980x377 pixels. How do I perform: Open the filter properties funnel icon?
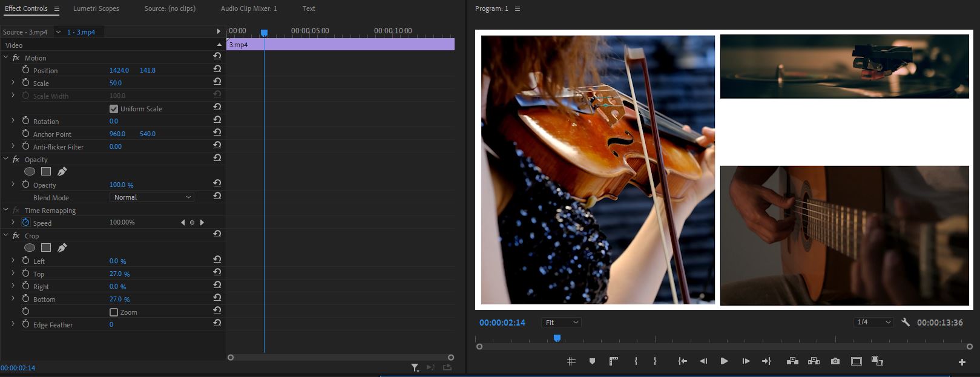[x=415, y=367]
